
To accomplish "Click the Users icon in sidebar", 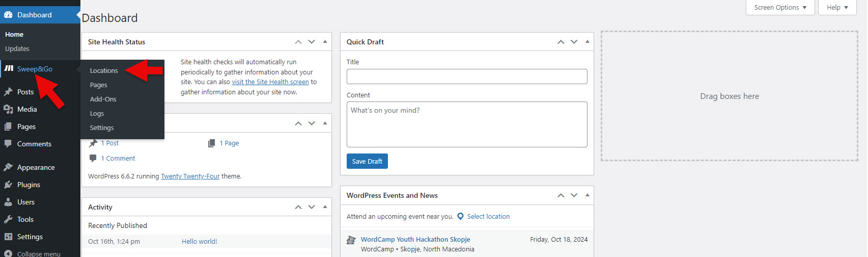I will (8, 202).
